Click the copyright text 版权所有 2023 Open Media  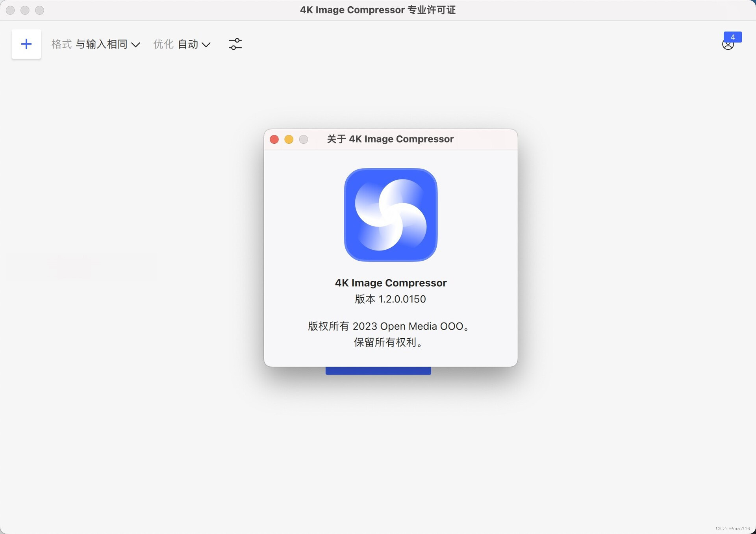[x=388, y=326]
